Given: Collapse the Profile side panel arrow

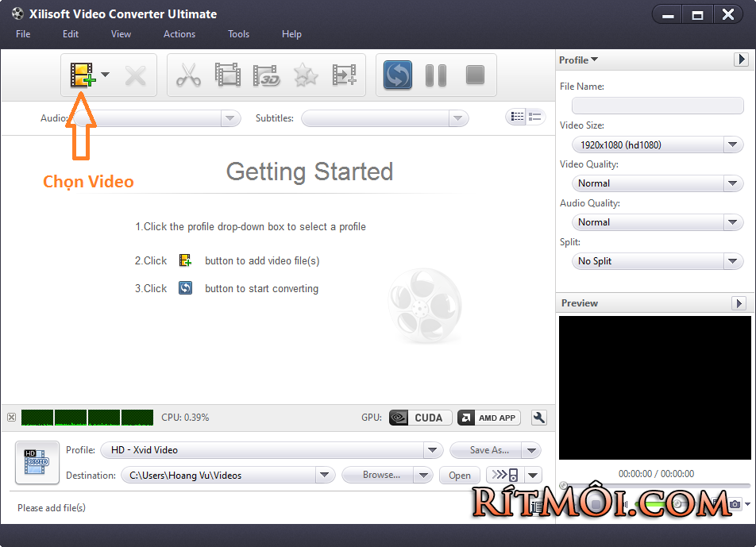Looking at the screenshot, I should [741, 60].
